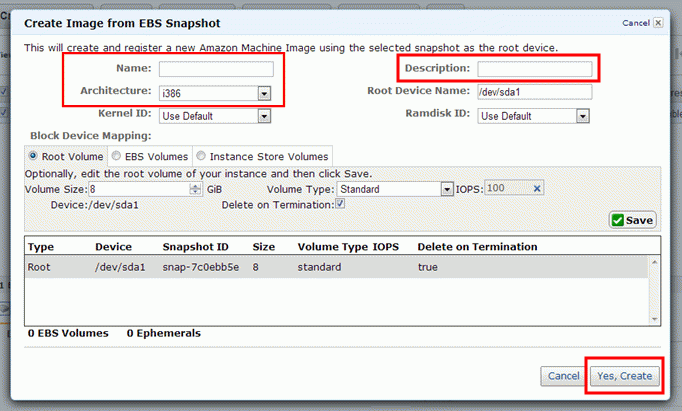The image size is (682, 411).
Task: Click snapshot ID snap-7c0ebb5e
Action: [201, 267]
